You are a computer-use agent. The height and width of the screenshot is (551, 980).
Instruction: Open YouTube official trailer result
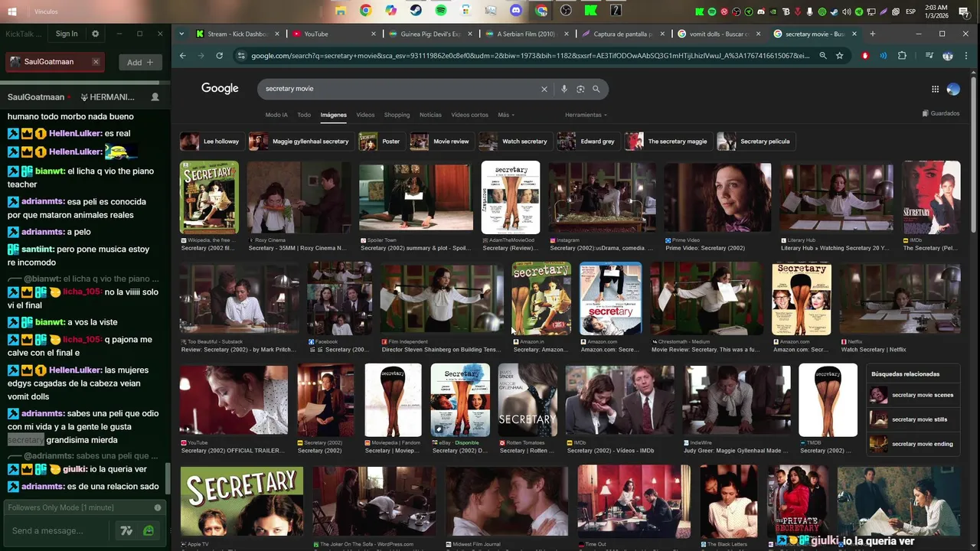point(234,400)
